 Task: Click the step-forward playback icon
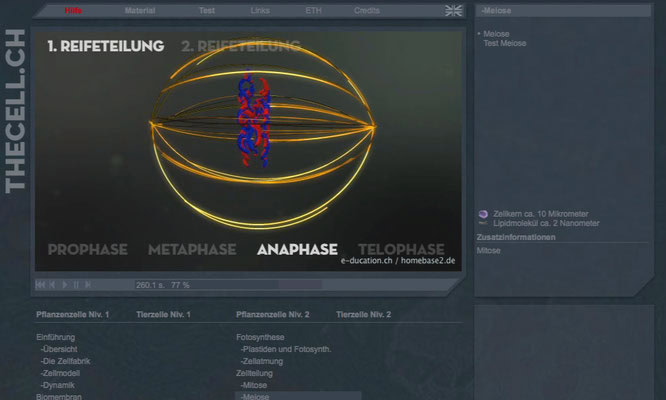[x=90, y=285]
